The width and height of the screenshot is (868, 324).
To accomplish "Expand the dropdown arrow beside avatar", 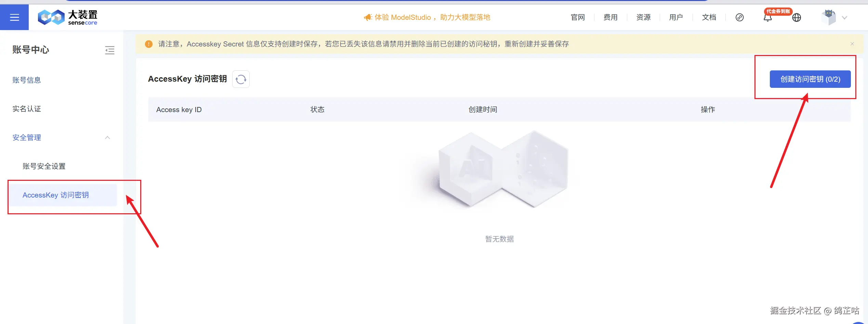I will click(844, 18).
